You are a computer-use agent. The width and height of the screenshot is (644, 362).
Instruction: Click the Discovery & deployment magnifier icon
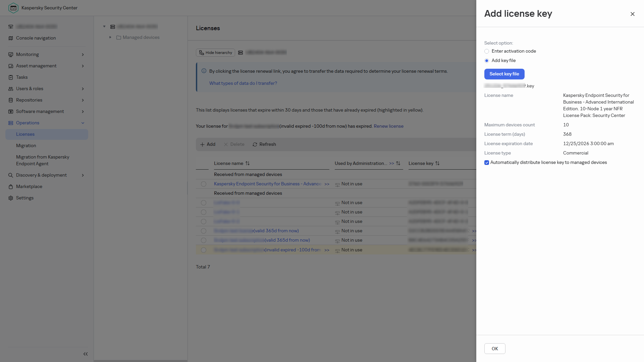pyautogui.click(x=11, y=175)
